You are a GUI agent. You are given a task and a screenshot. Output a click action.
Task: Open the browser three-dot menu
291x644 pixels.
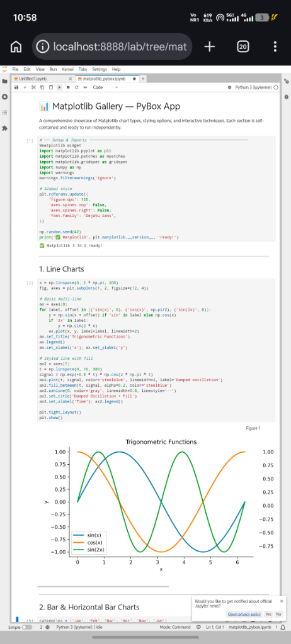tap(275, 47)
